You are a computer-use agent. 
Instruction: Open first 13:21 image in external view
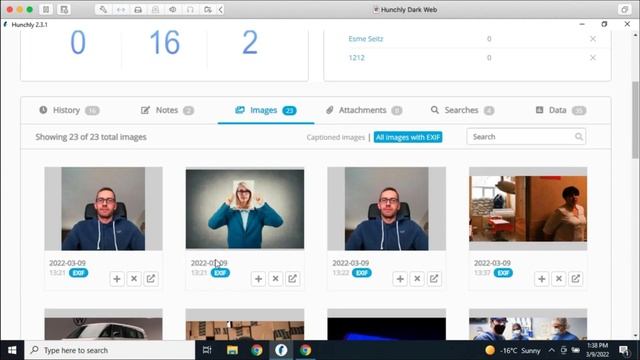151,279
